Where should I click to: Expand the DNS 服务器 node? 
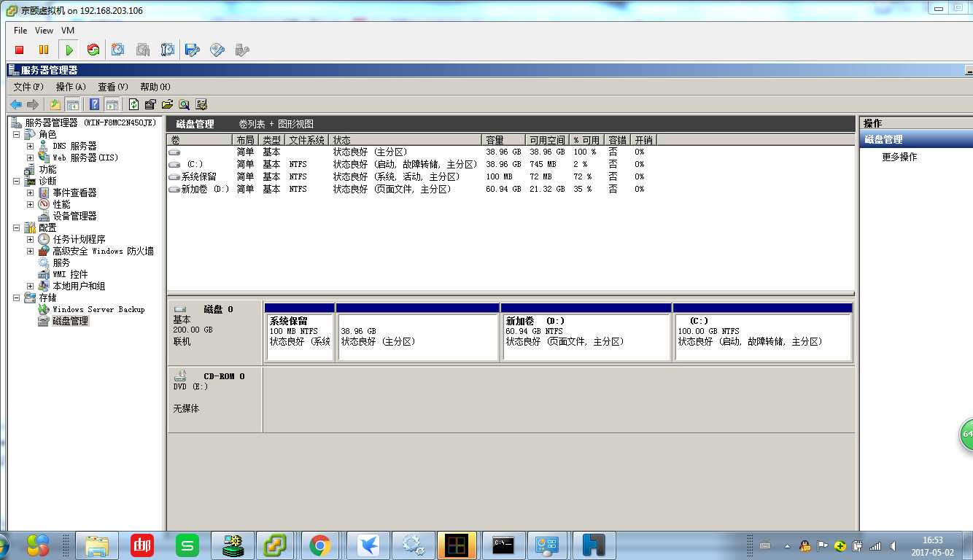pos(30,146)
